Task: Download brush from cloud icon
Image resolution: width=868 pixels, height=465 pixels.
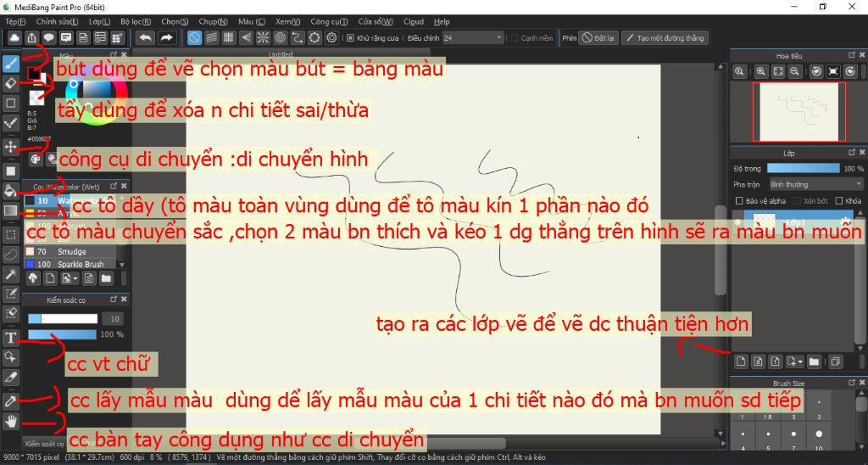Action: pyautogui.click(x=32, y=277)
